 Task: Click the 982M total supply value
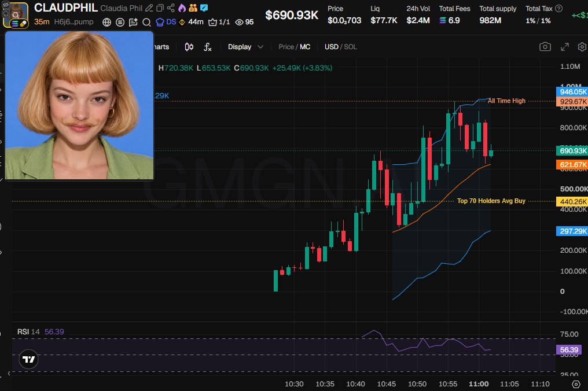click(490, 20)
